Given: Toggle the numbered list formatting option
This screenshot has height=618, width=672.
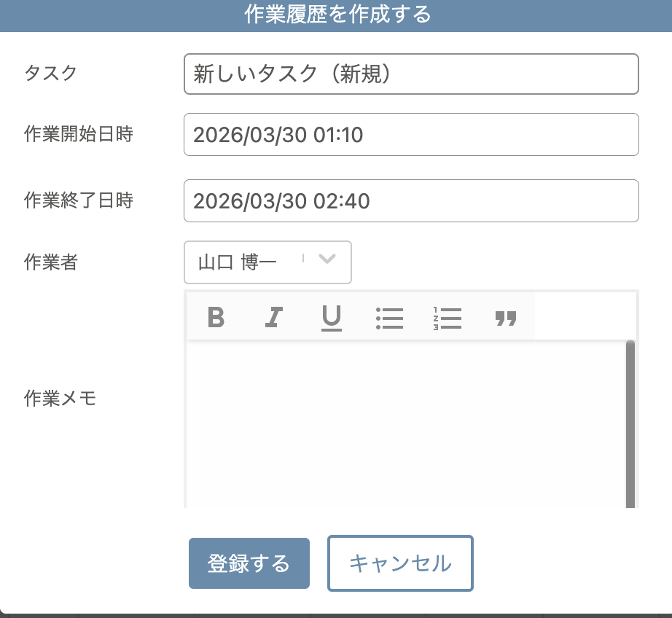Looking at the screenshot, I should pyautogui.click(x=448, y=316).
